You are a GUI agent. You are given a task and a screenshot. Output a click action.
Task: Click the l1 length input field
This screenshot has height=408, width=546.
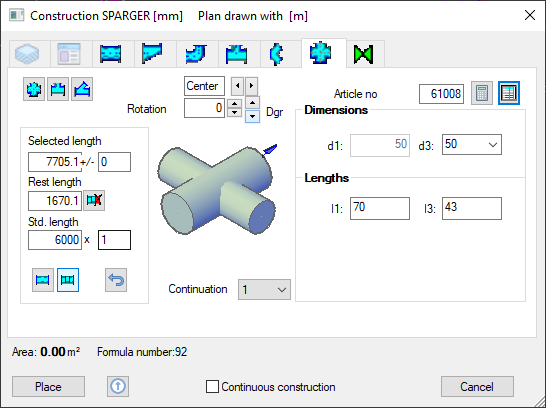[380, 209]
